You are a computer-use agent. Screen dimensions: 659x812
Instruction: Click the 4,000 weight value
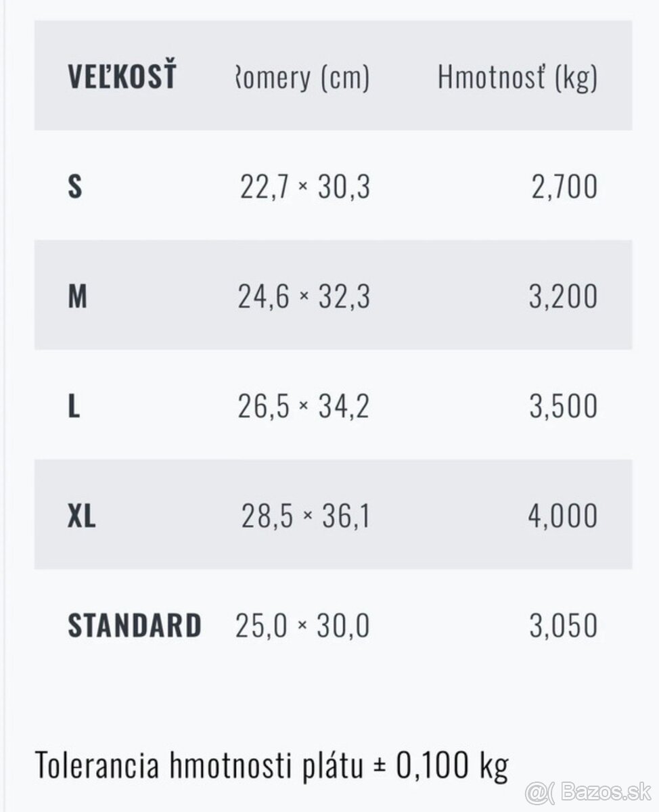coord(563,516)
